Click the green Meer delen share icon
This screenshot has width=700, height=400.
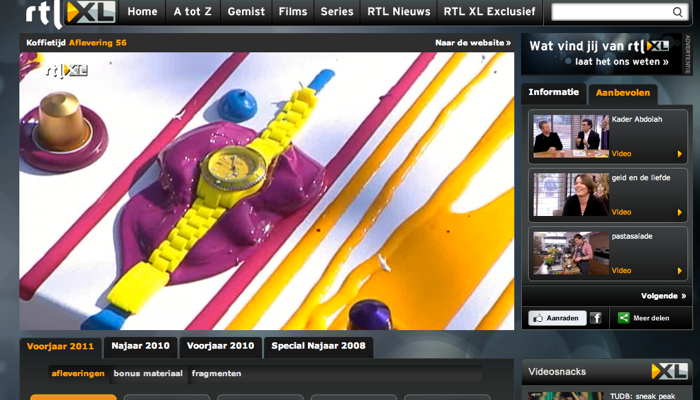pos(623,318)
